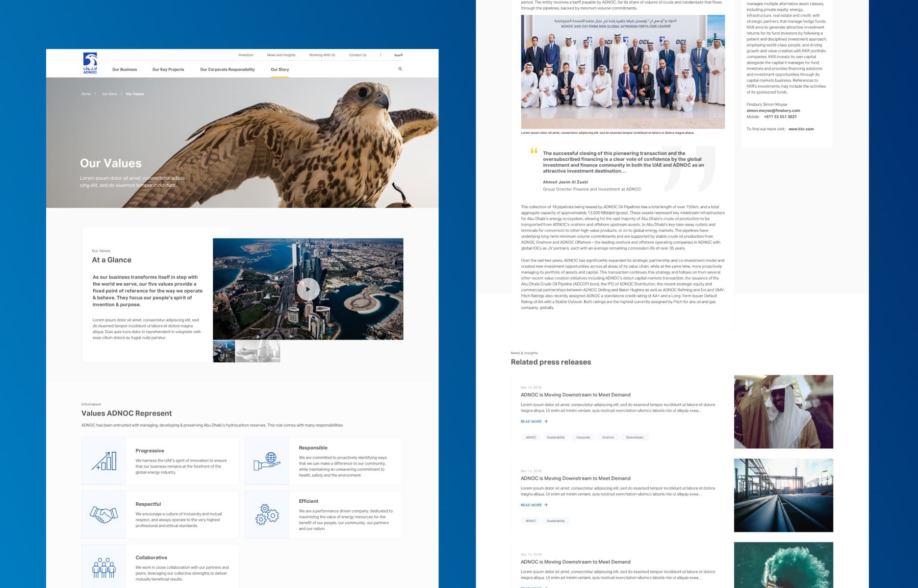Click Sustainability tag on second press release
This screenshot has height=588, width=918.
tap(556, 521)
